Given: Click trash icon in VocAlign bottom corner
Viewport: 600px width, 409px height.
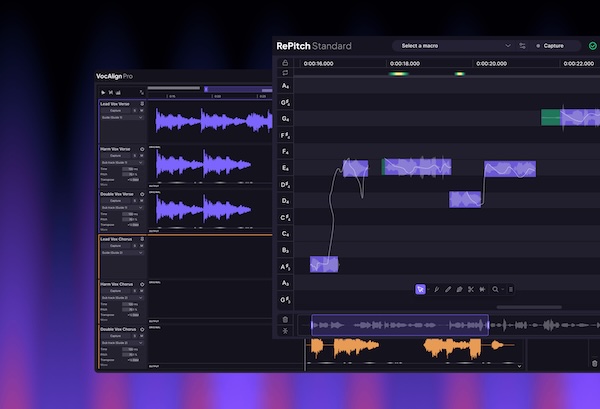Looking at the screenshot, I should [x=594, y=363].
